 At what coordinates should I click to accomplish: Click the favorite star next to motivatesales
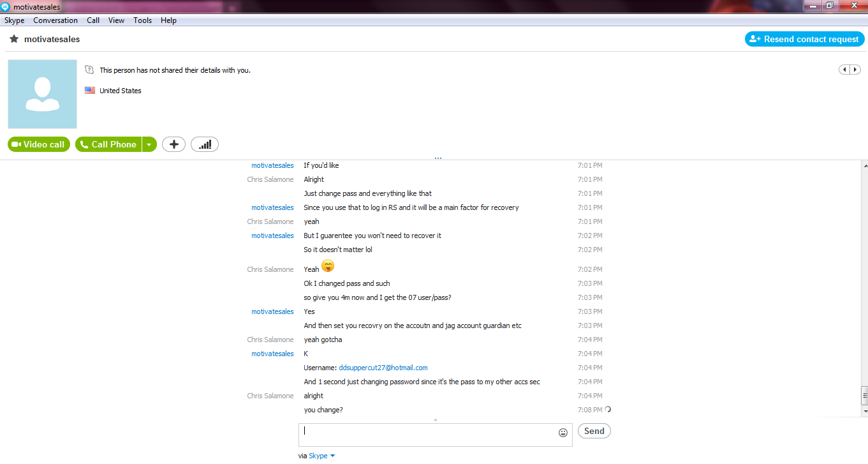14,39
